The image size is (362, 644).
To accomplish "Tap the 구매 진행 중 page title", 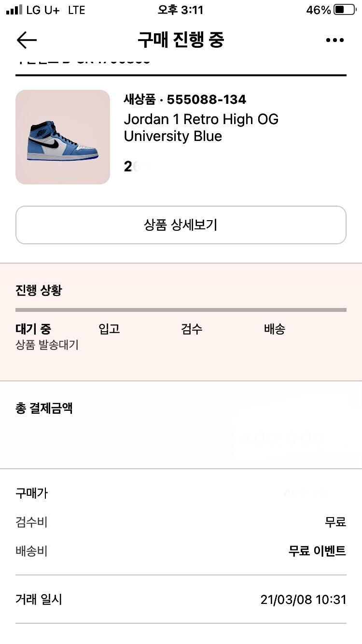I will 181,40.
